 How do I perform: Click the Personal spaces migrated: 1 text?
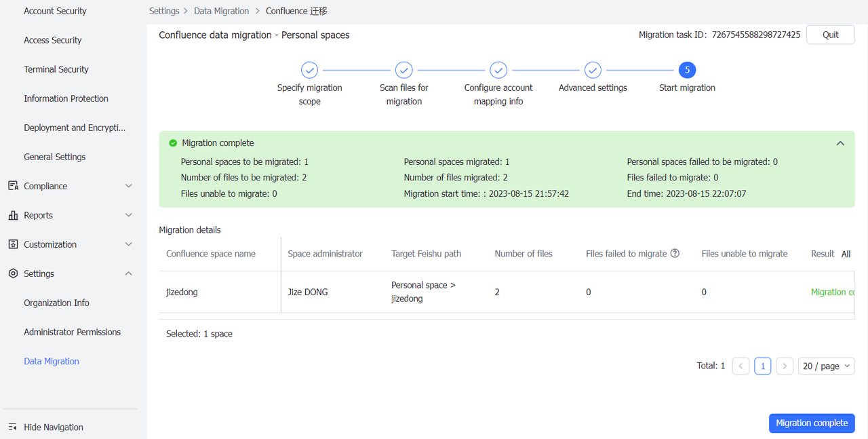456,162
